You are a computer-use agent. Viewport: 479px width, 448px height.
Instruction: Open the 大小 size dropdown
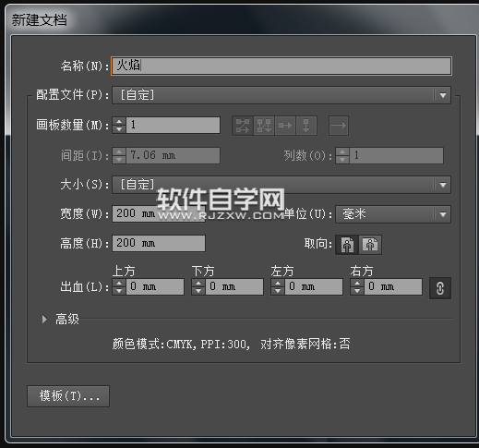pos(281,185)
